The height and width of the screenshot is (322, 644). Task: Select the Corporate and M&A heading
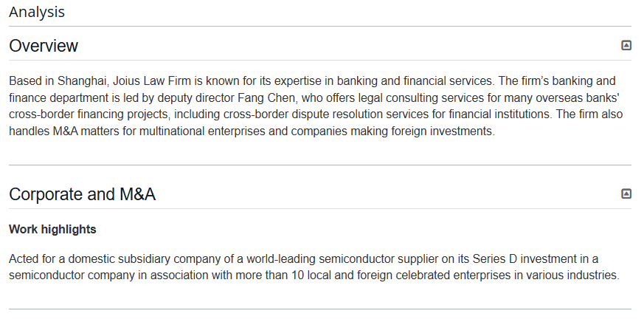(x=82, y=194)
